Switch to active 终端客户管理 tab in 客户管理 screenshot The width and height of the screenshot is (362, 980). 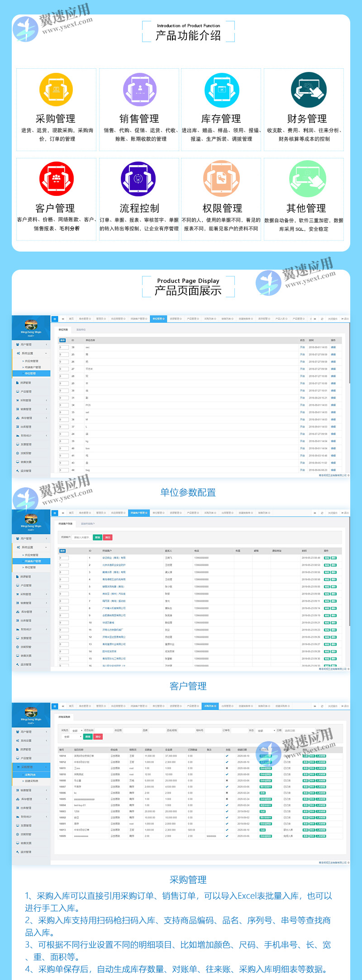click(138, 513)
